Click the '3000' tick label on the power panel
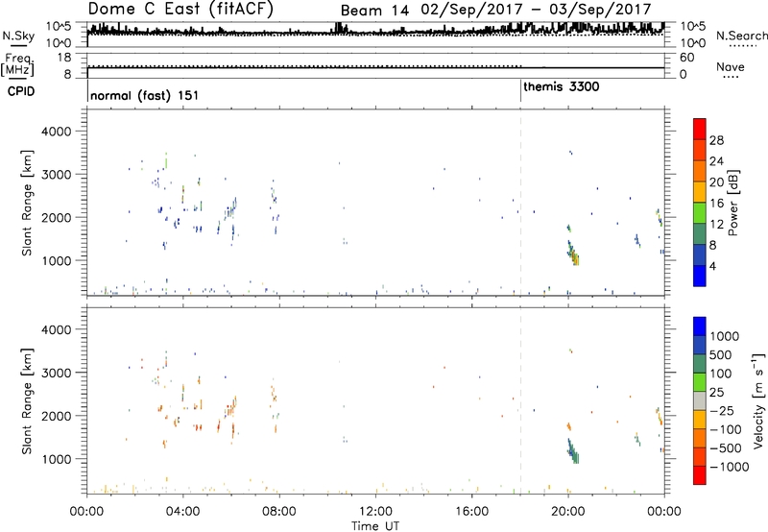 point(56,175)
